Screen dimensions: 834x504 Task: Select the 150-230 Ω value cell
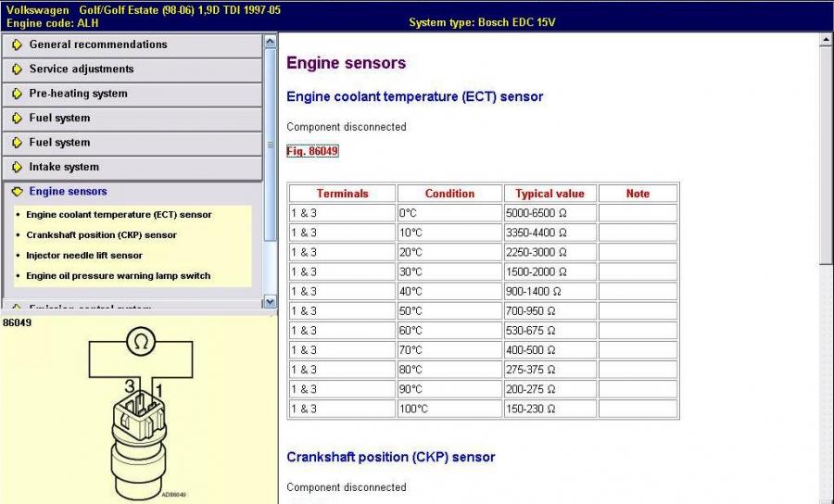pyautogui.click(x=550, y=409)
